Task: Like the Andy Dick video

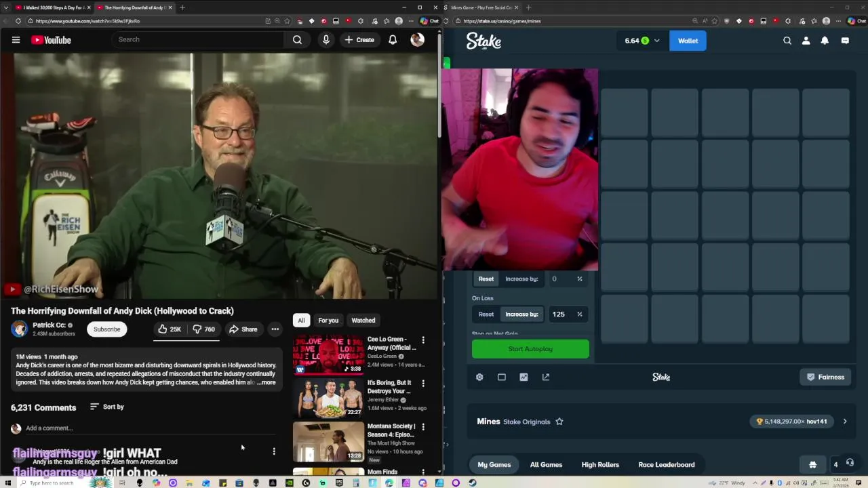Action: click(x=170, y=329)
